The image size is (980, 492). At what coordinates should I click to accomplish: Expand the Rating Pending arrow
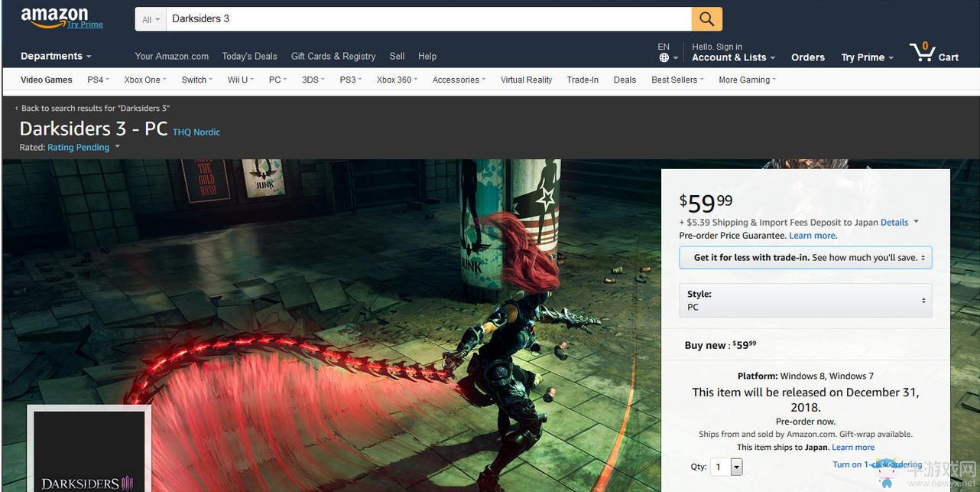point(118,147)
